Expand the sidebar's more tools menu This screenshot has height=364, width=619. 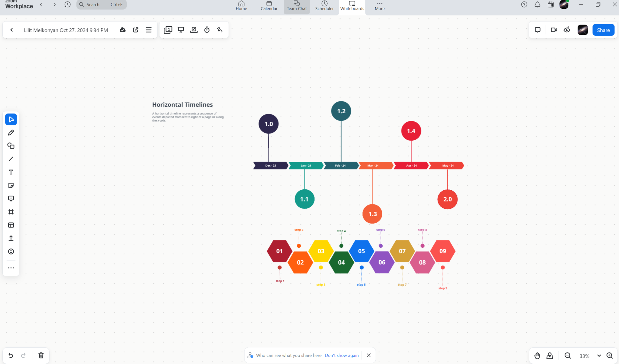[11, 268]
